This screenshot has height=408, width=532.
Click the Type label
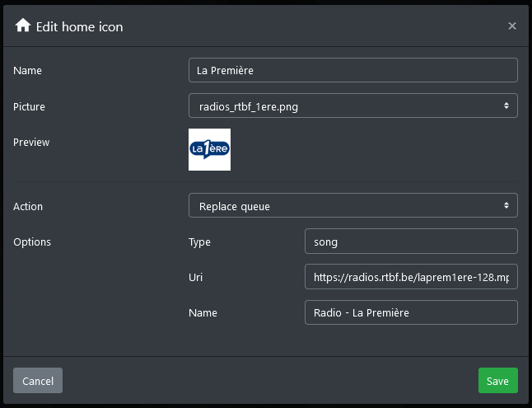(x=199, y=242)
